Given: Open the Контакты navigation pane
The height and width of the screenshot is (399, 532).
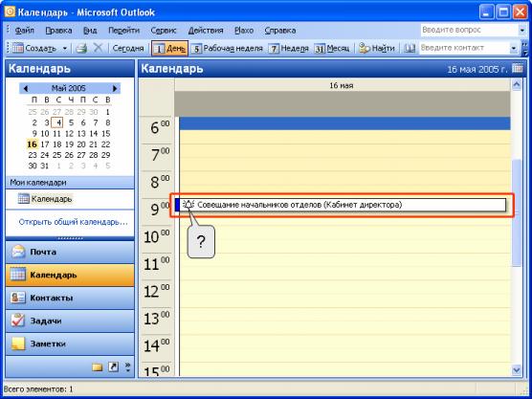Looking at the screenshot, I should point(70,298).
